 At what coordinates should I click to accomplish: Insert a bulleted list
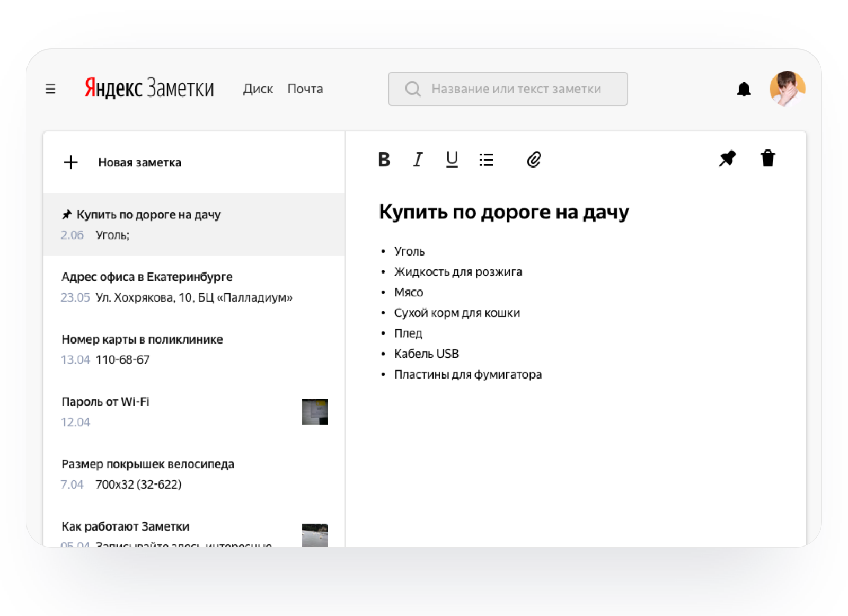coord(486,160)
